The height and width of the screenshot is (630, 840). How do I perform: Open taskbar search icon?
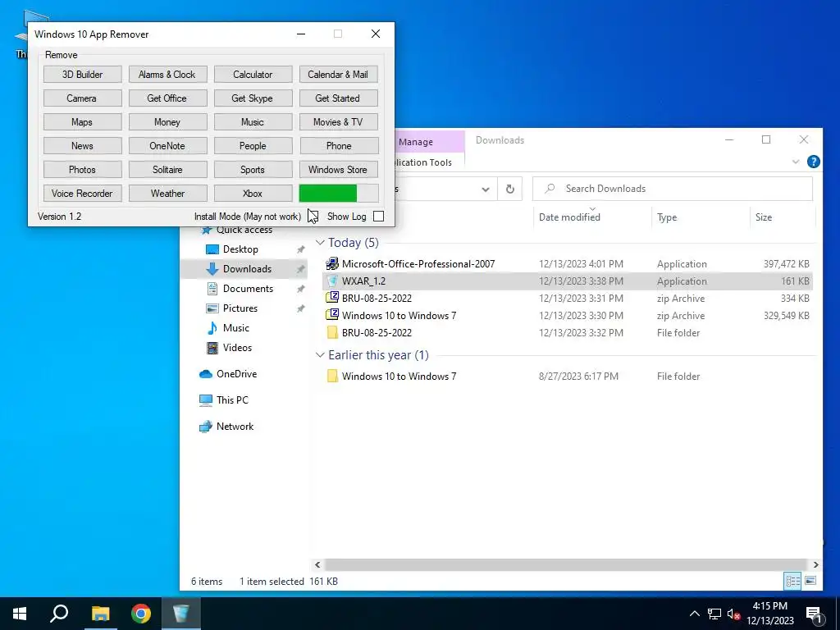coord(59,614)
